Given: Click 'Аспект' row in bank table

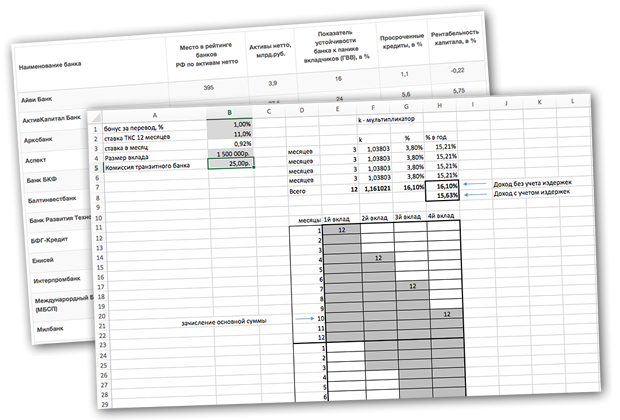Looking at the screenshot, I should (36, 160).
